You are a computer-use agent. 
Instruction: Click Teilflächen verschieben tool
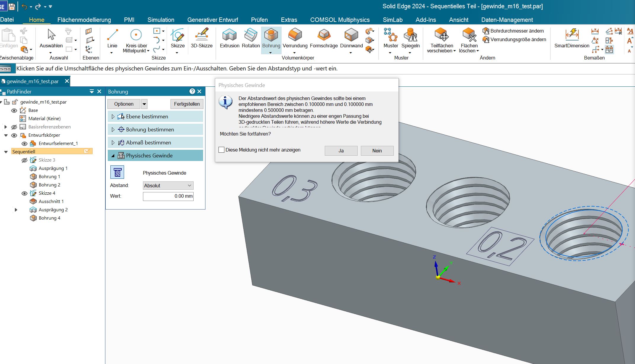tap(441, 41)
